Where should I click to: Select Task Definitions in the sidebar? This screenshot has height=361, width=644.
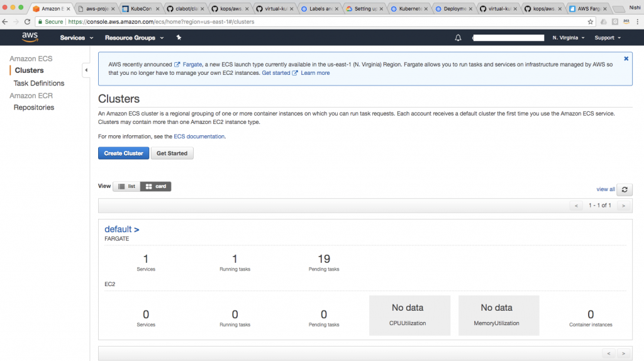(39, 83)
